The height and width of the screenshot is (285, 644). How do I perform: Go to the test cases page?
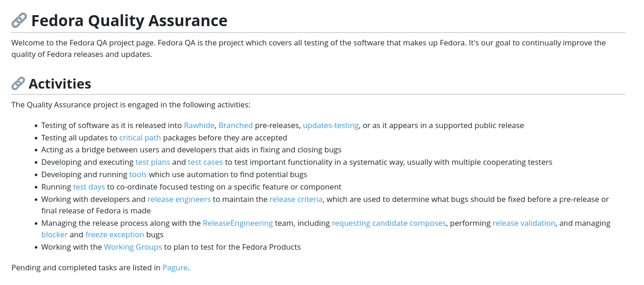[205, 162]
